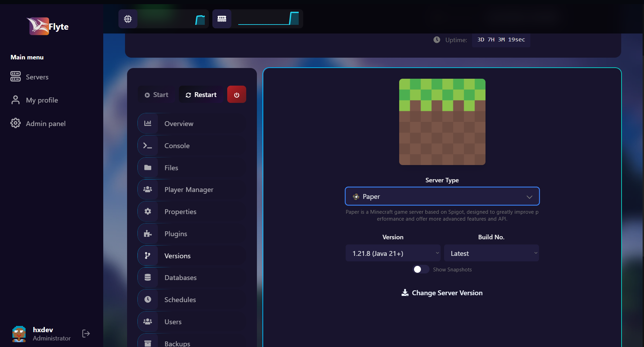This screenshot has width=644, height=347.
Task: Expand the Server Type Paper dropdown
Action: point(442,196)
